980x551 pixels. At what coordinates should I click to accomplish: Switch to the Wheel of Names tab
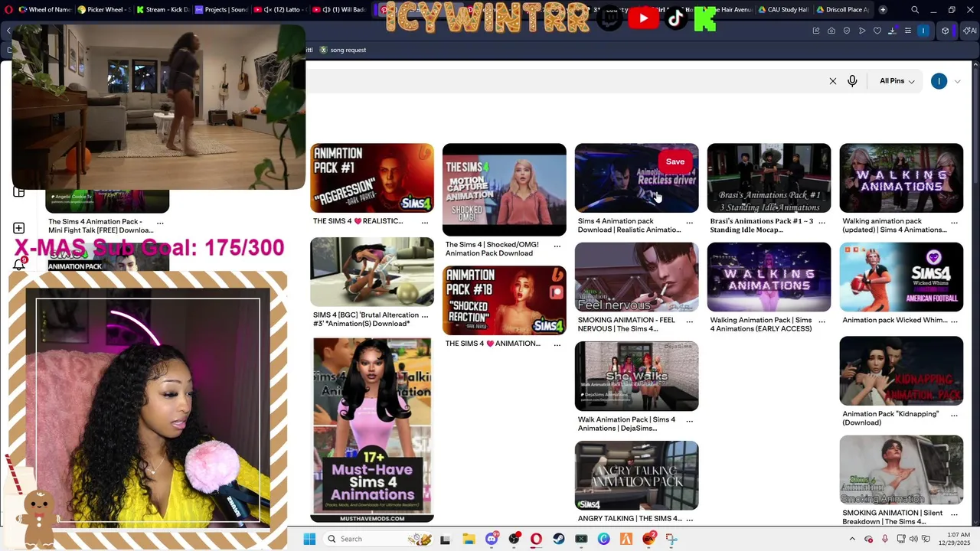[x=44, y=10]
